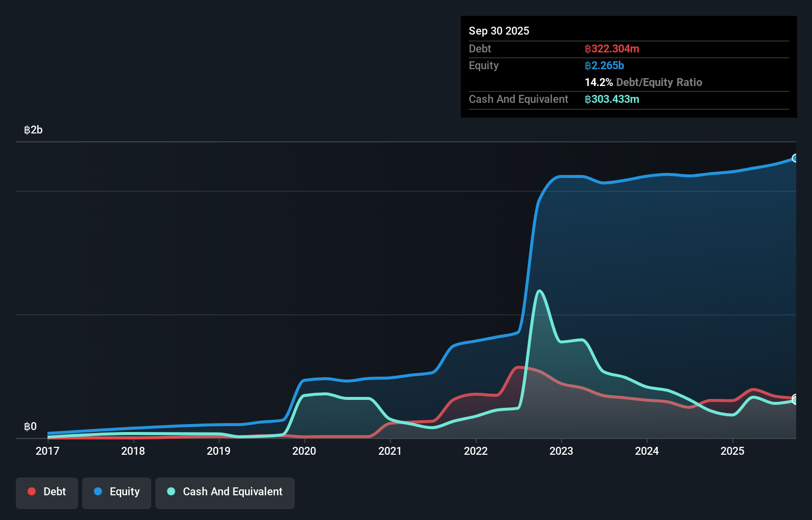Viewport: 812px width, 520px height.
Task: Expand details for the Debt/Equity Ratio row
Action: click(x=643, y=83)
